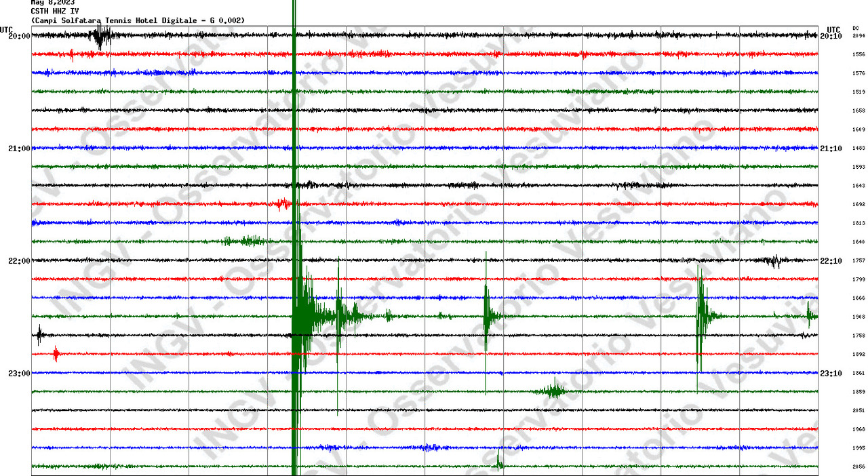Select the DC value 1859
Screen dimensions: 868x476
(x=859, y=392)
